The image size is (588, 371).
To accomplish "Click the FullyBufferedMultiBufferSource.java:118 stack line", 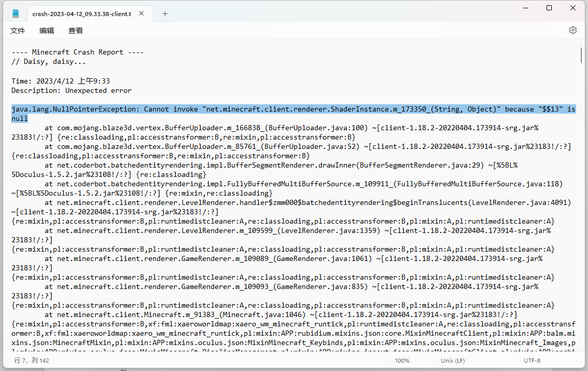I will pyautogui.click(x=304, y=184).
